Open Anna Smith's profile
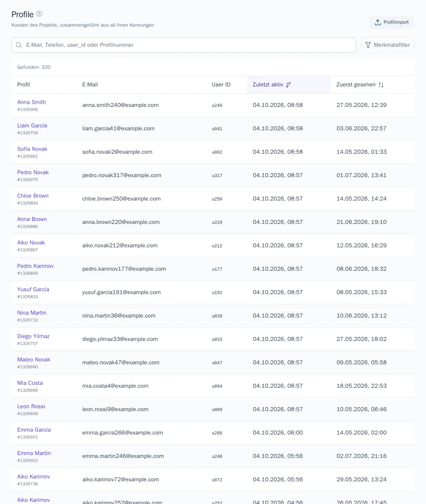 click(x=32, y=102)
